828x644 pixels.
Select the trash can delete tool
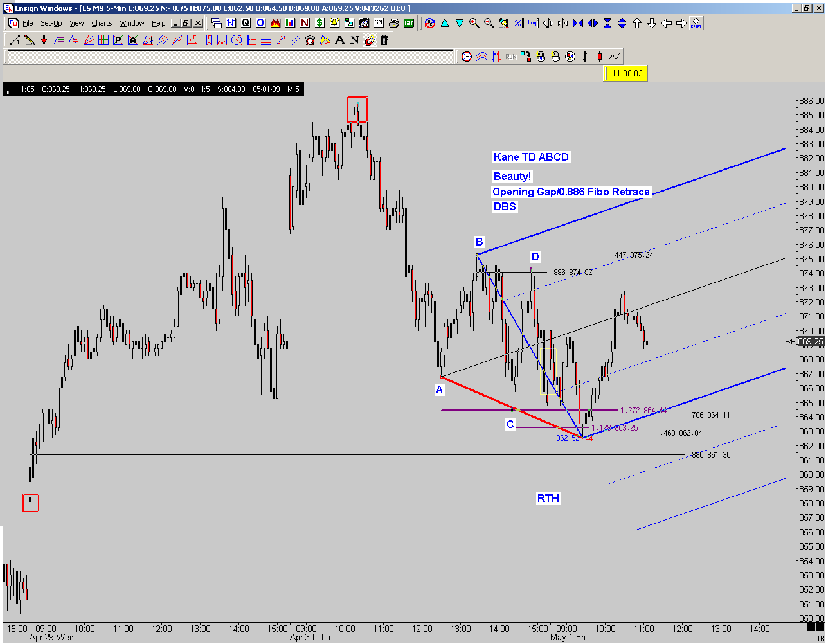pyautogui.click(x=384, y=40)
